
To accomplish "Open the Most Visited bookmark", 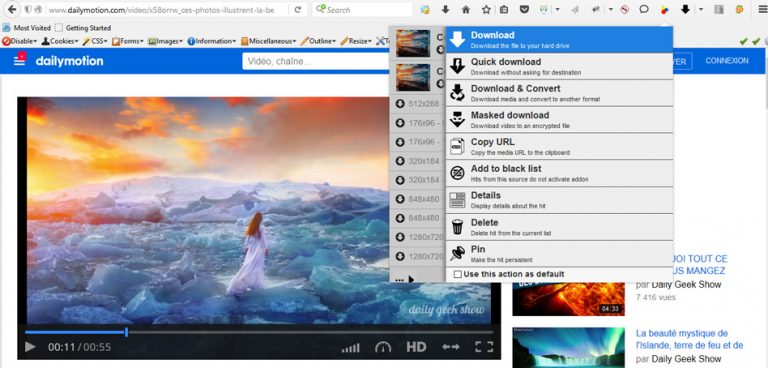I will [x=26, y=28].
